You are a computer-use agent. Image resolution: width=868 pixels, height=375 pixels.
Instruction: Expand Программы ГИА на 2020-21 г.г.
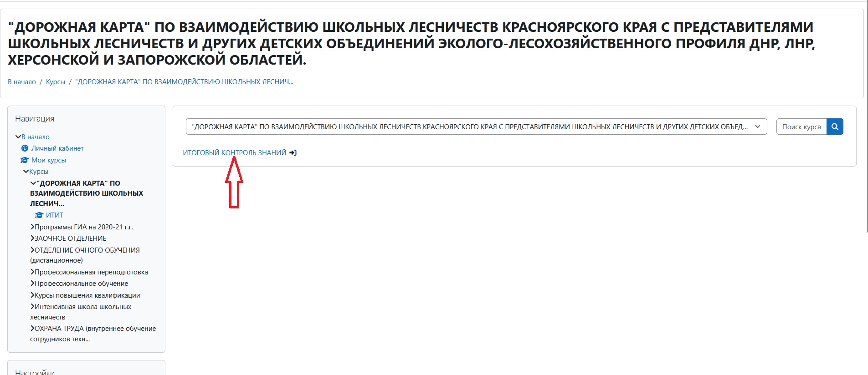[x=33, y=227]
